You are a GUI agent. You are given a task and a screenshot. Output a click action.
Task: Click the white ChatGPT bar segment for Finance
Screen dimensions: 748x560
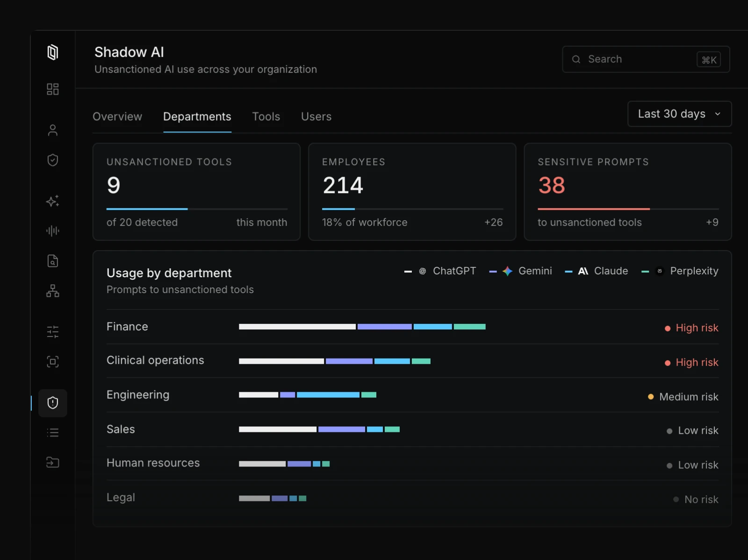(x=297, y=327)
